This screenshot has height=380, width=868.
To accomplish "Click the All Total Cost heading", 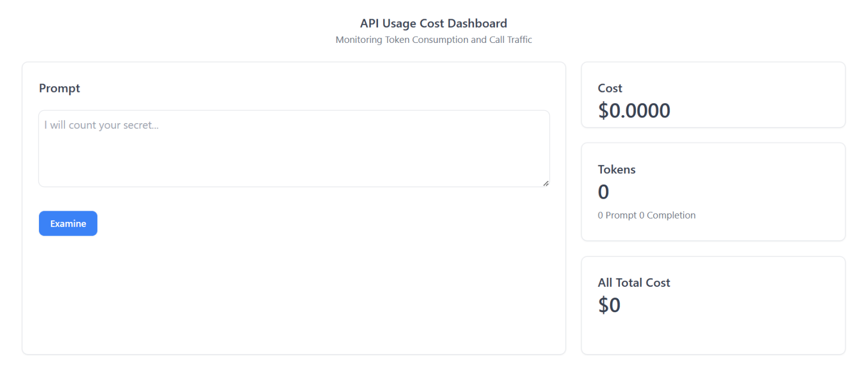I will click(634, 282).
